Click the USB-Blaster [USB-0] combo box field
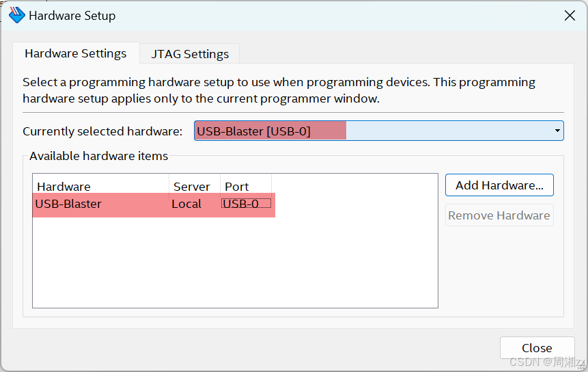 click(379, 131)
